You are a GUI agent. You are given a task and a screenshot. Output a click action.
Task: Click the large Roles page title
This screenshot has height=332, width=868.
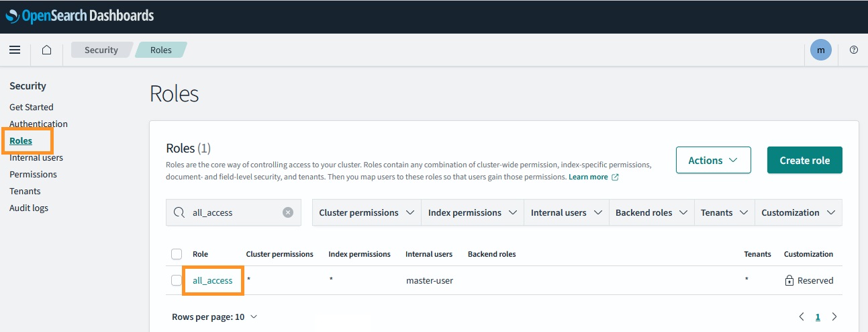174,93
